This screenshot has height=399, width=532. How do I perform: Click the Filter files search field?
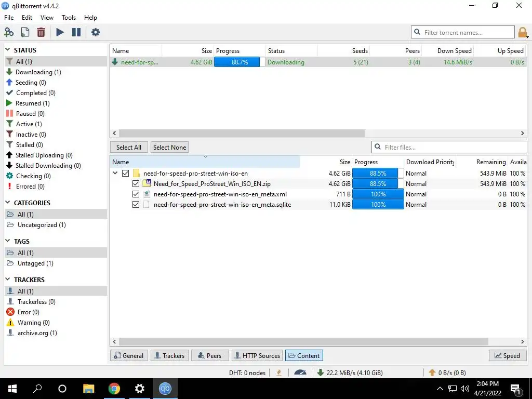449,147
